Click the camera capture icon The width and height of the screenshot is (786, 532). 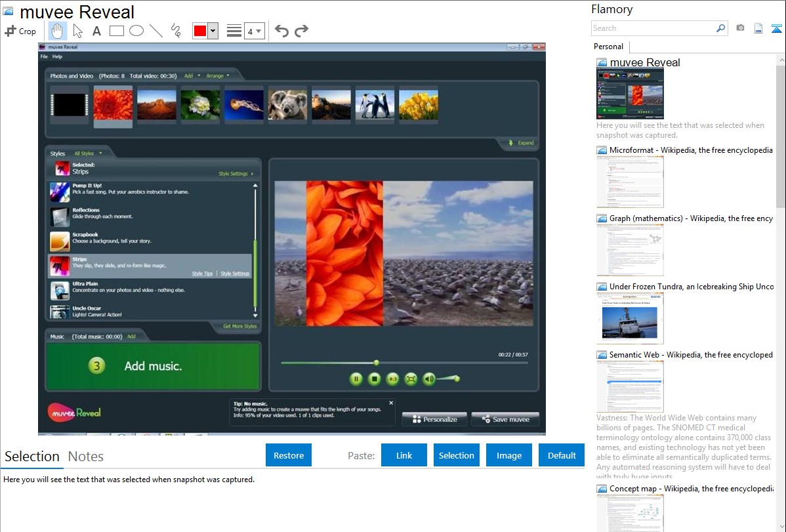click(740, 28)
